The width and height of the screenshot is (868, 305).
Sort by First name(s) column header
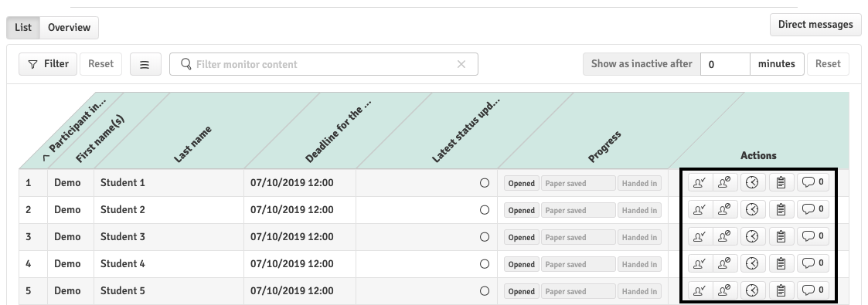point(100,139)
